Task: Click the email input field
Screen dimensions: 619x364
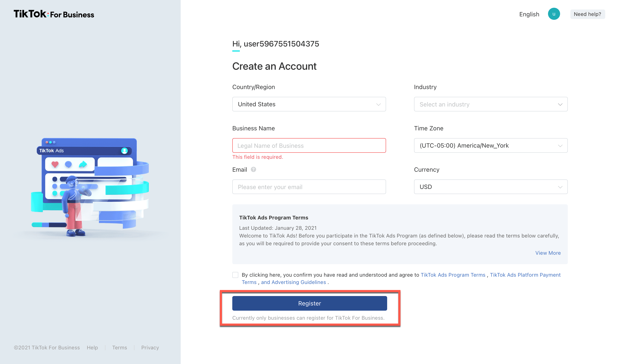Action: 309,187
